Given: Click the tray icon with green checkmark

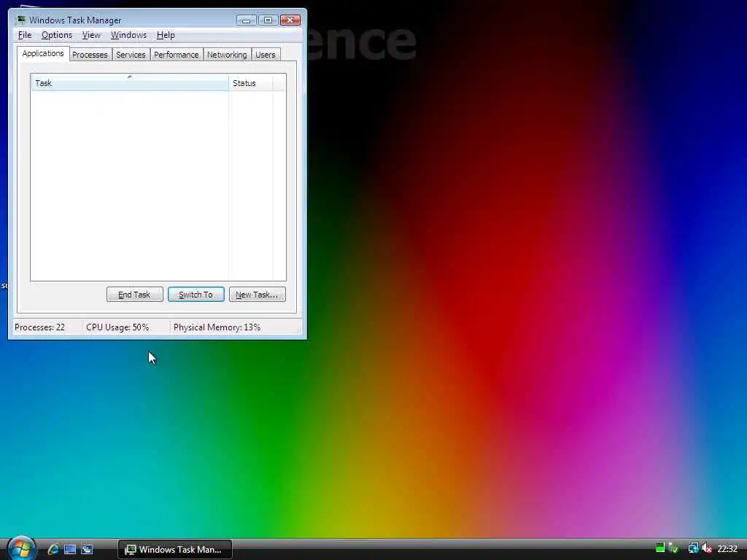Looking at the screenshot, I should click(x=673, y=548).
